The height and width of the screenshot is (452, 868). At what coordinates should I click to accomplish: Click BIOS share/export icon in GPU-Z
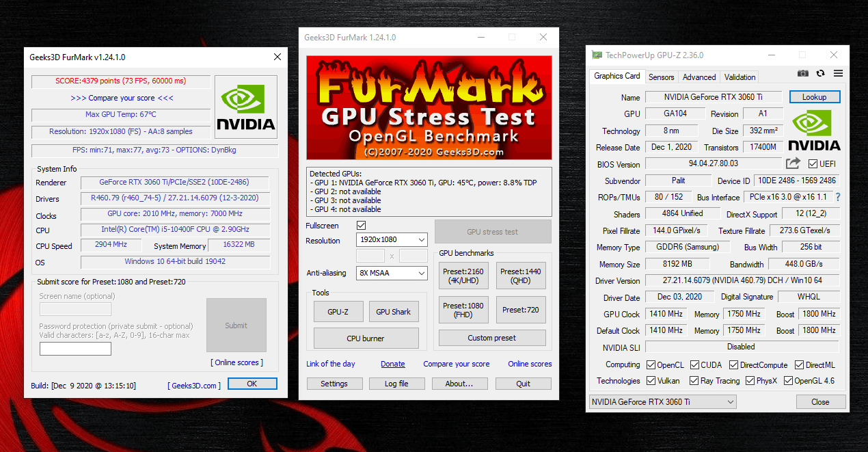tap(793, 163)
